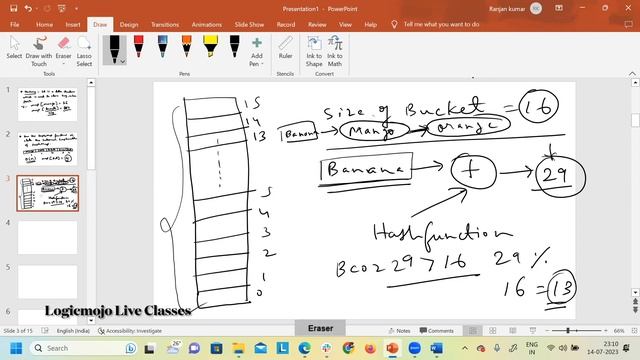Pick the rightmost black pen
Image resolution: width=640 pixels, height=360 pixels.
[235, 47]
